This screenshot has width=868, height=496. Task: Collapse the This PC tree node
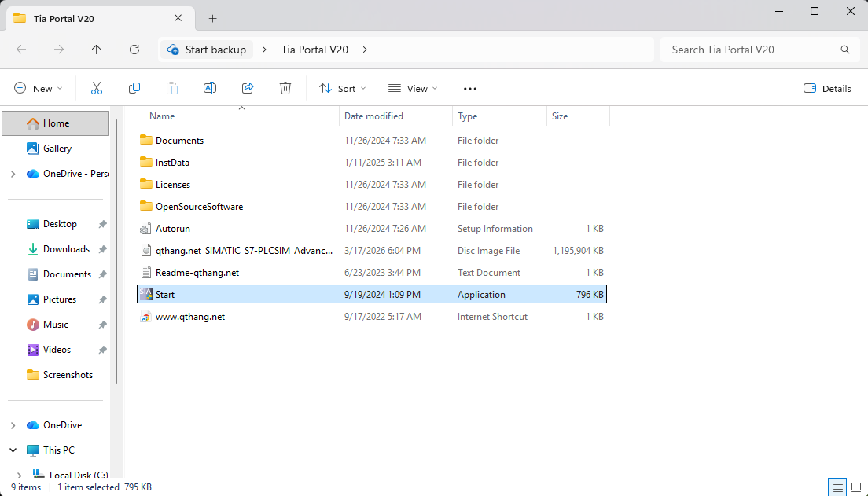(13, 450)
